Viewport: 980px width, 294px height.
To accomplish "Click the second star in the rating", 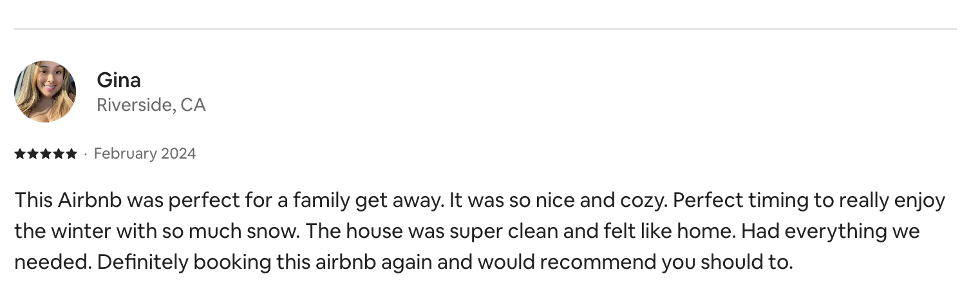I will tap(33, 153).
